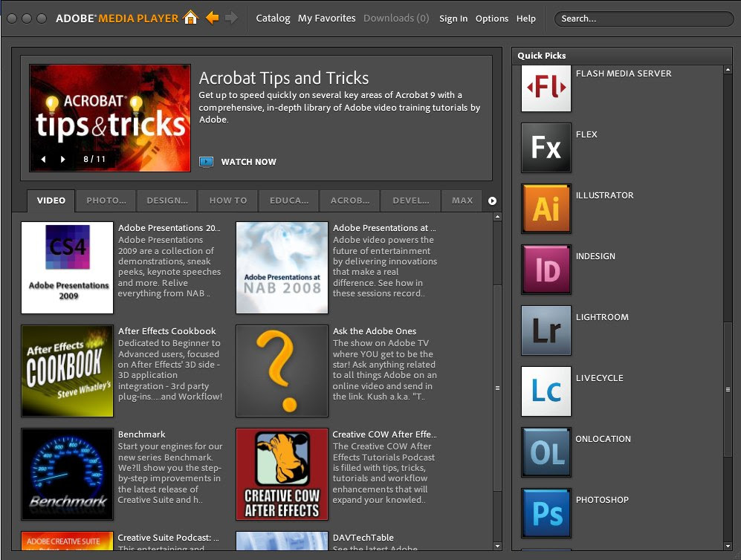Image resolution: width=741 pixels, height=560 pixels.
Task: Open the InDesign Id icon
Action: pyautogui.click(x=546, y=270)
